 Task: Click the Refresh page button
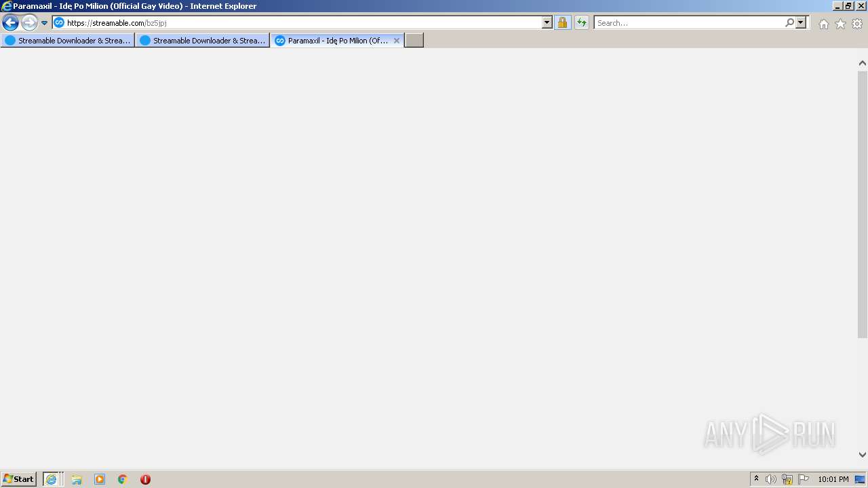click(582, 22)
